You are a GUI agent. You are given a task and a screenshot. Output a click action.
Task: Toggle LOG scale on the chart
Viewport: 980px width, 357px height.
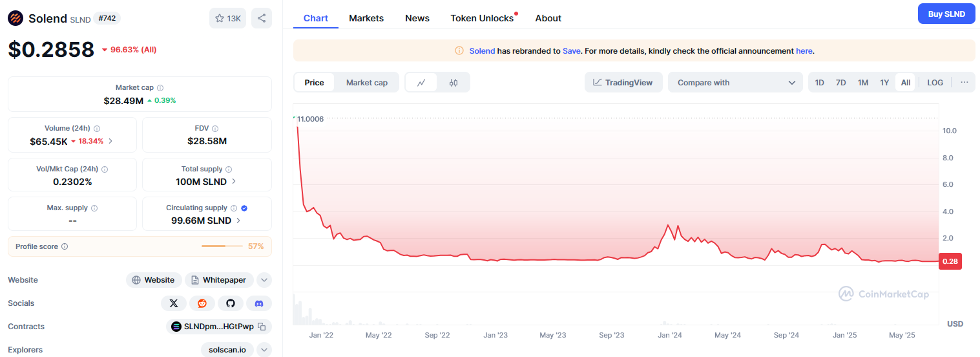935,83
